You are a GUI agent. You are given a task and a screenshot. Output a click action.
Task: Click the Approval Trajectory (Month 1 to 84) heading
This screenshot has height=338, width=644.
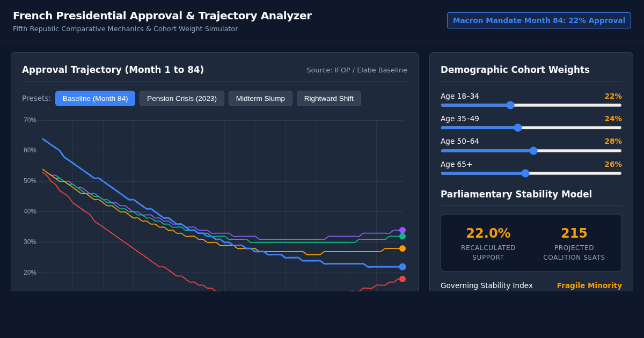click(113, 70)
